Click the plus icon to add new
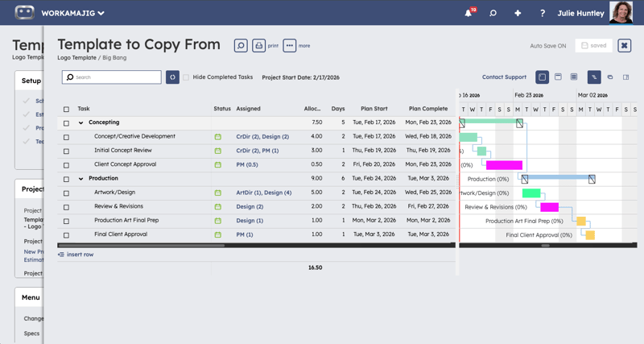Screen dimensions: 644x344 tap(518, 13)
